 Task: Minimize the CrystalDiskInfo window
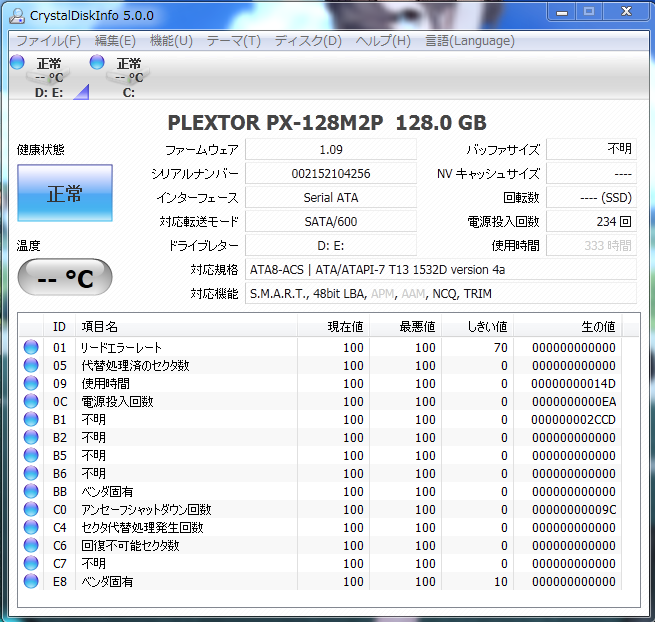click(x=562, y=12)
